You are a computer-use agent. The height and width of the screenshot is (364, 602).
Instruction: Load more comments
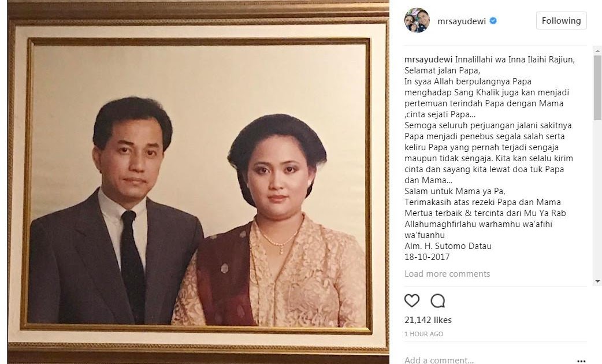pos(447,274)
